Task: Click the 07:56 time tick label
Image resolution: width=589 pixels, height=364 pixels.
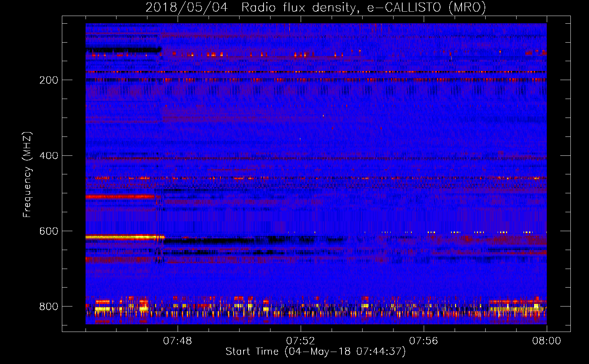Action: coord(424,341)
